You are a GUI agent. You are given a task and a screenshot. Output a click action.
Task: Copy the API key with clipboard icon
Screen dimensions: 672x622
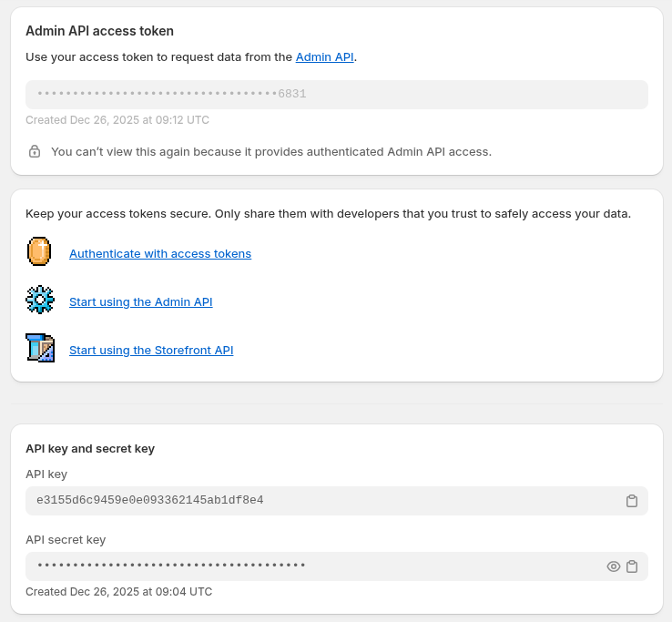[632, 501]
